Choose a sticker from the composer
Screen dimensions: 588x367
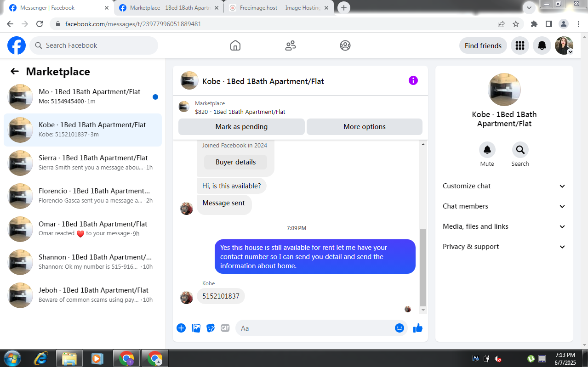click(211, 328)
